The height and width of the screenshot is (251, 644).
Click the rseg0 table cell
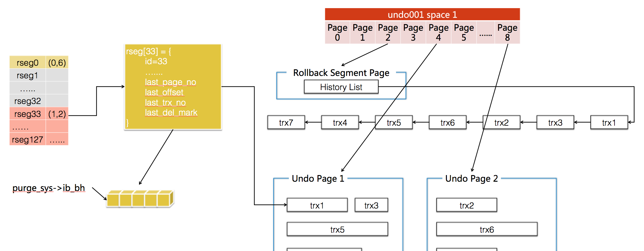(x=28, y=62)
